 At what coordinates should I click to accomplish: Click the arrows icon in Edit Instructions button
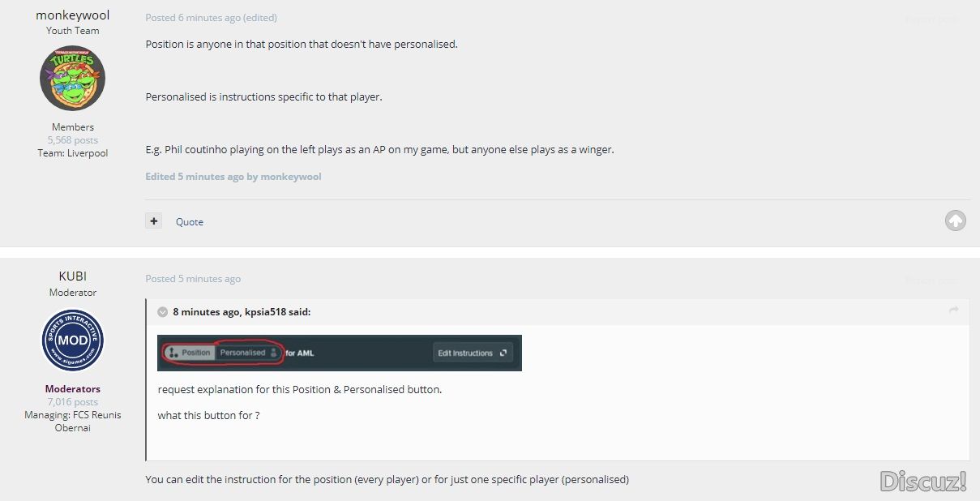pyautogui.click(x=503, y=353)
